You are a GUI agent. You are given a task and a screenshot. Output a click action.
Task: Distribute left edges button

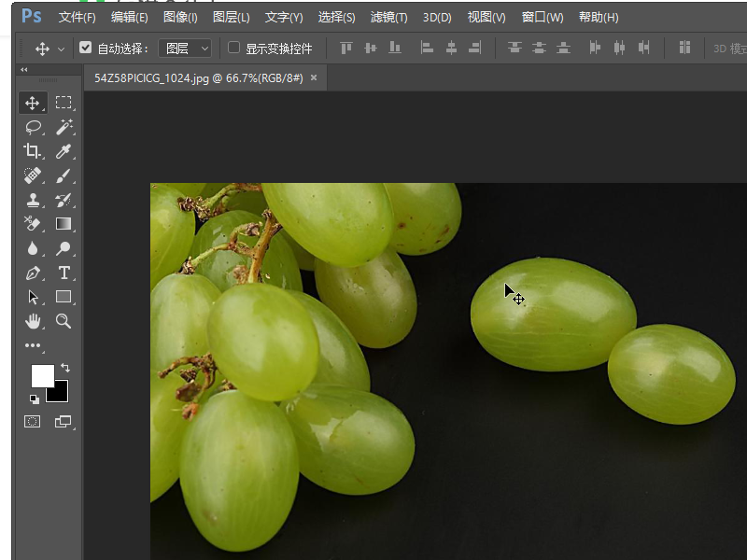(595, 48)
